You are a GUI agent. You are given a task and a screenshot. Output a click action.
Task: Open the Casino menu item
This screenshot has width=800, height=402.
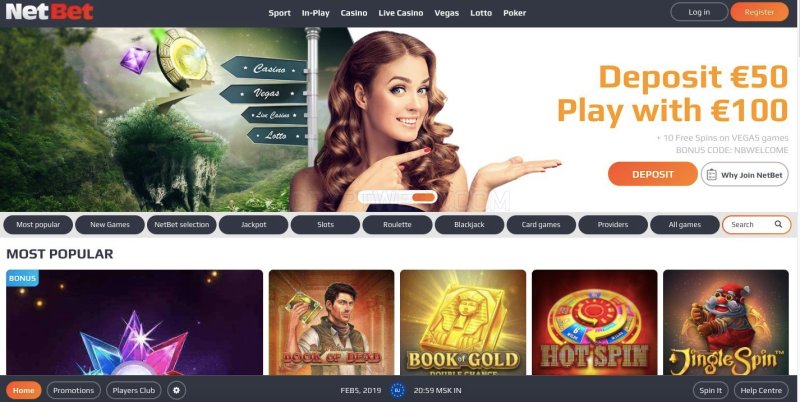tap(354, 13)
